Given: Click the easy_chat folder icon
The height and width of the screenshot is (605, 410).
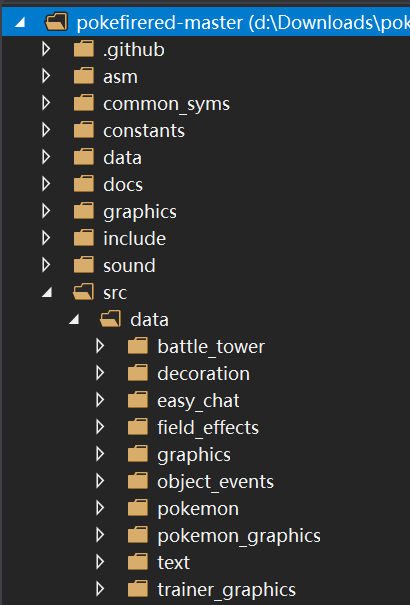Looking at the screenshot, I should pyautogui.click(x=138, y=400).
